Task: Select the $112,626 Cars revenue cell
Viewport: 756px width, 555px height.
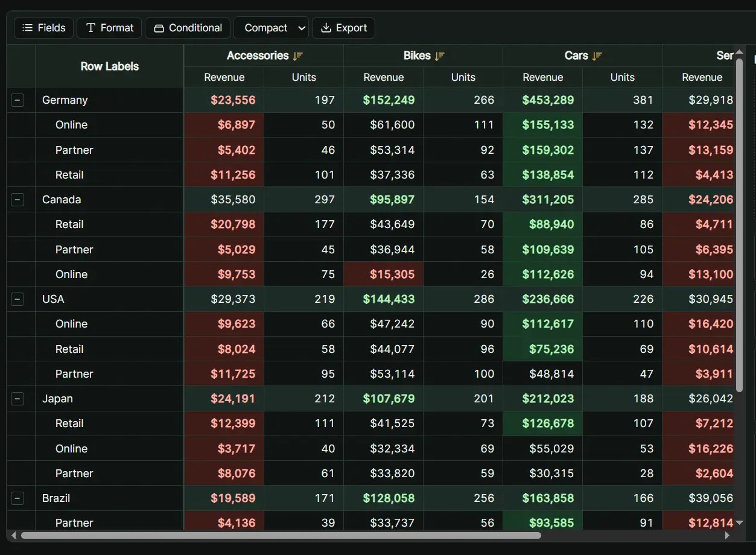Action: pos(542,274)
